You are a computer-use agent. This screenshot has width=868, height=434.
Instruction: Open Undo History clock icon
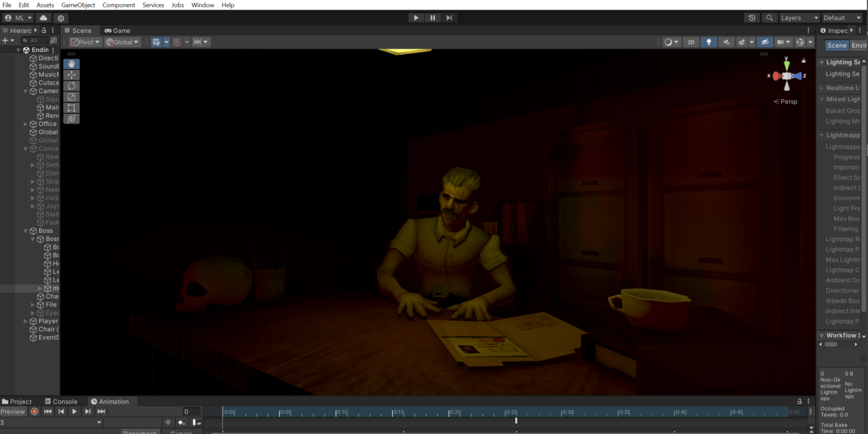752,18
